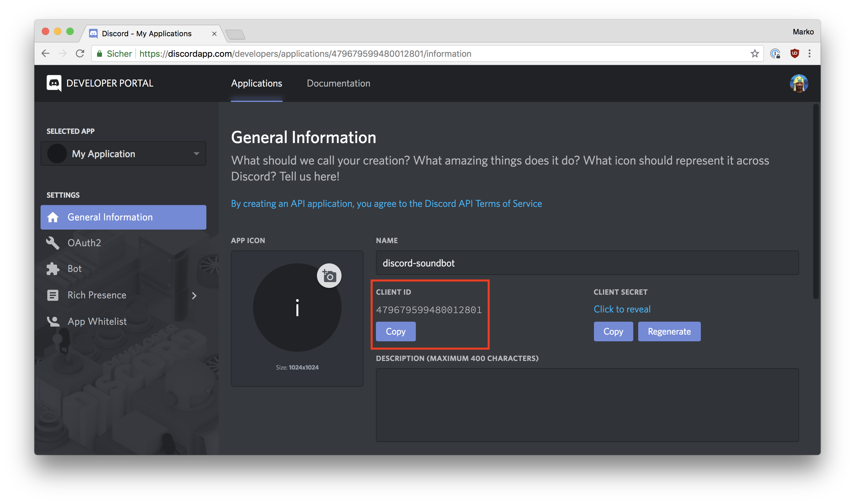The width and height of the screenshot is (855, 504).
Task: Click to reveal the client secret
Action: pos(622,309)
